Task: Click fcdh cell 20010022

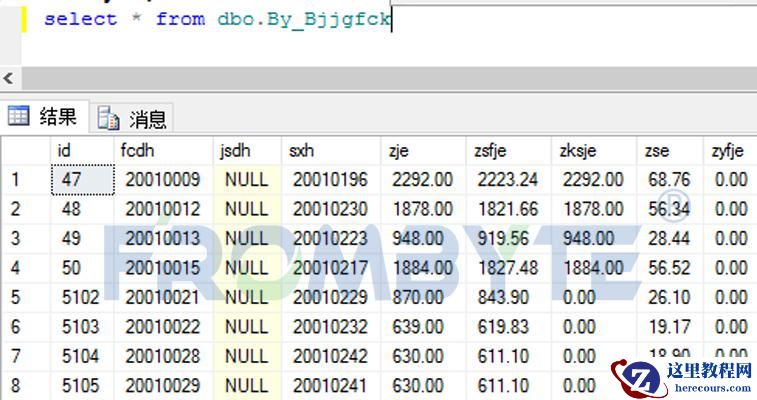Action: coord(164,327)
